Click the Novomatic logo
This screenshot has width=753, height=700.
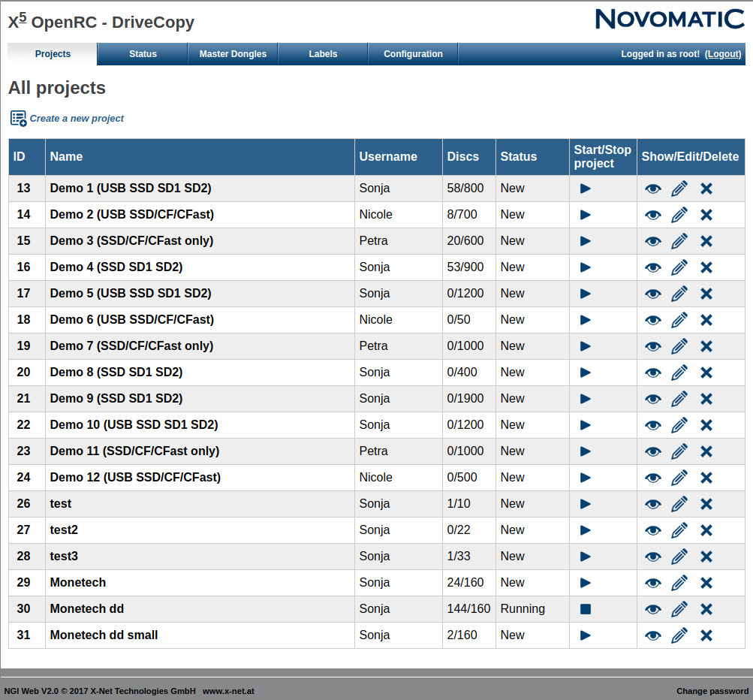coord(670,19)
